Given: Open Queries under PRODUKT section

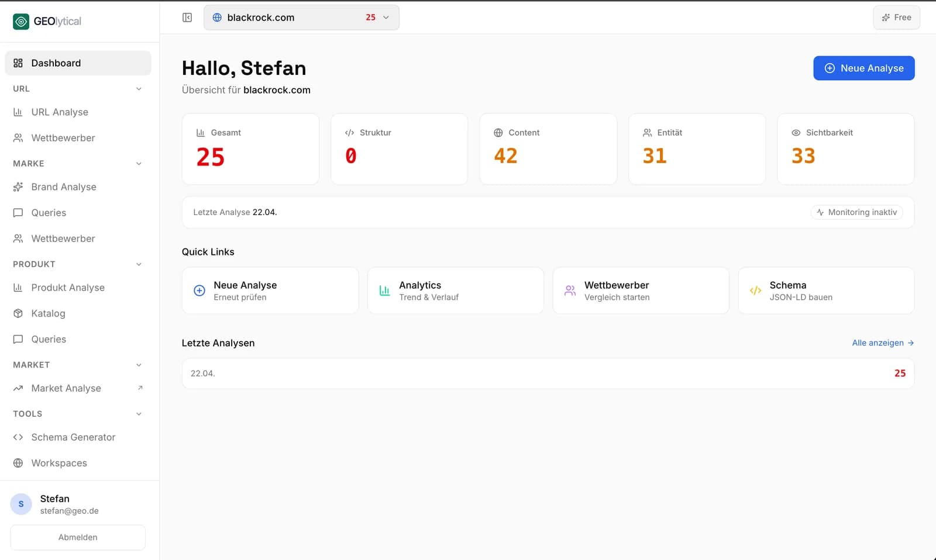Looking at the screenshot, I should click(78, 339).
